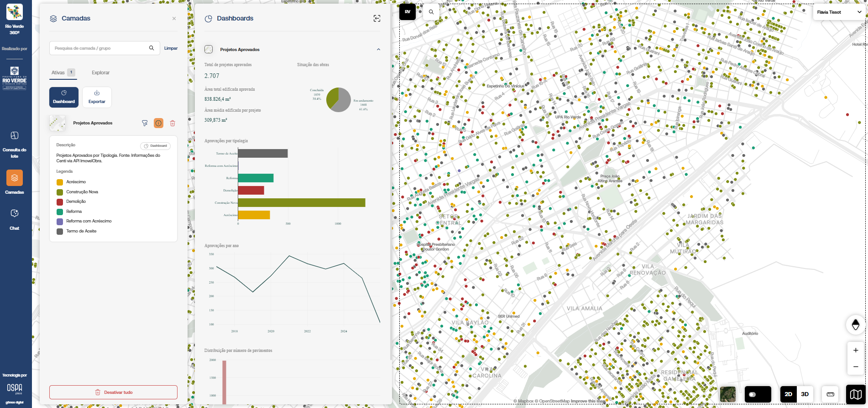868x408 pixels.
Task: Click the OSPA place logo
Action: (15, 388)
